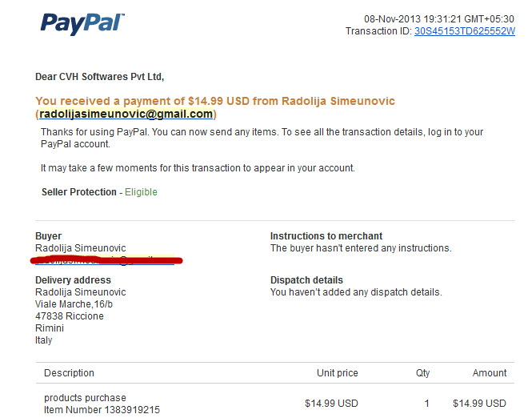Screen dimensions: 532x418
Task: Click the Delivery address heading
Action: pyautogui.click(x=73, y=280)
